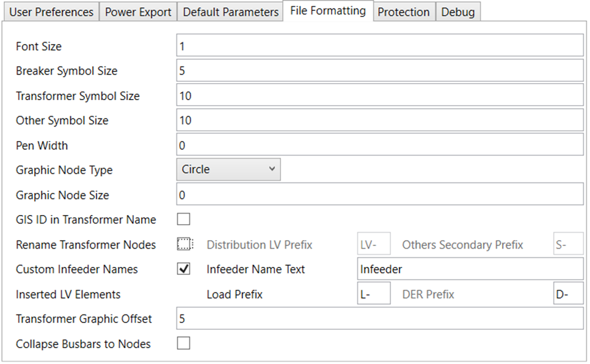Focus the Transformer Graphic Offset field
Image resolution: width=590 pixels, height=364 pixels.
pyautogui.click(x=379, y=319)
